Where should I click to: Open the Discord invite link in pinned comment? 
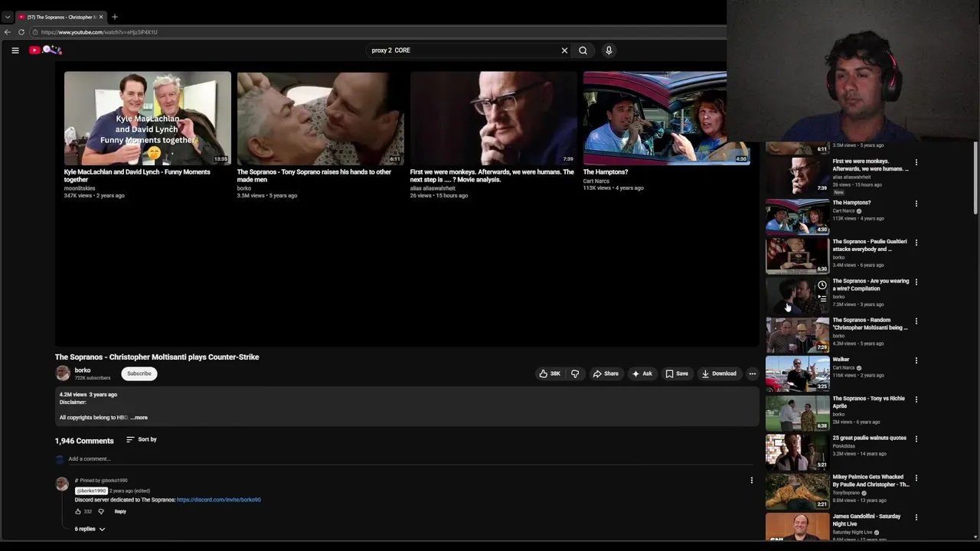pos(218,500)
